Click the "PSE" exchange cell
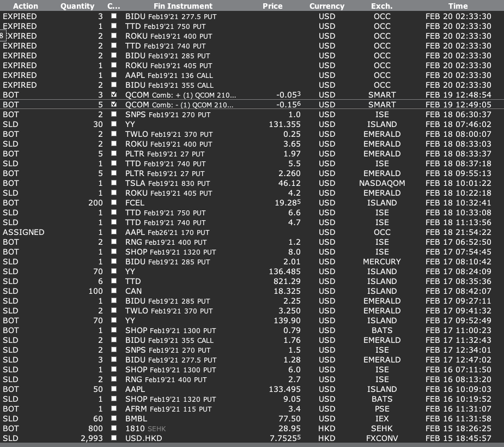The image size is (504, 447). pos(382,409)
